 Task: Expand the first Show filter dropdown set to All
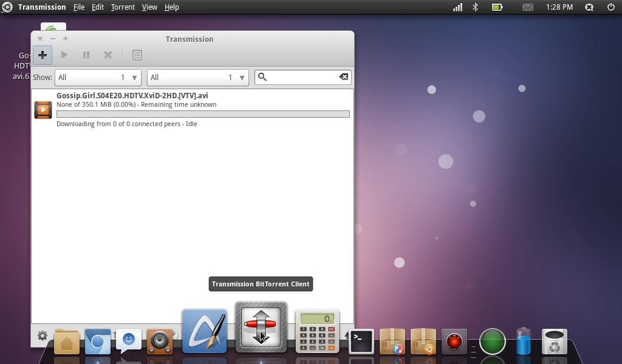coord(98,78)
